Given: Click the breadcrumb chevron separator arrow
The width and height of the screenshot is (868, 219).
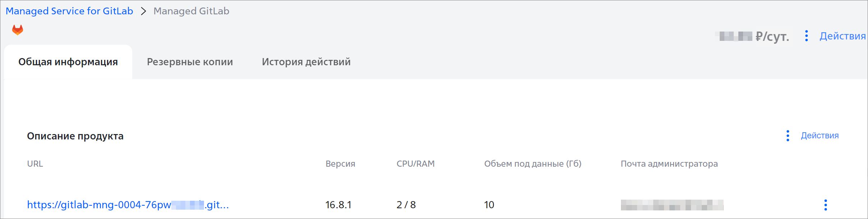Looking at the screenshot, I should pyautogui.click(x=144, y=11).
